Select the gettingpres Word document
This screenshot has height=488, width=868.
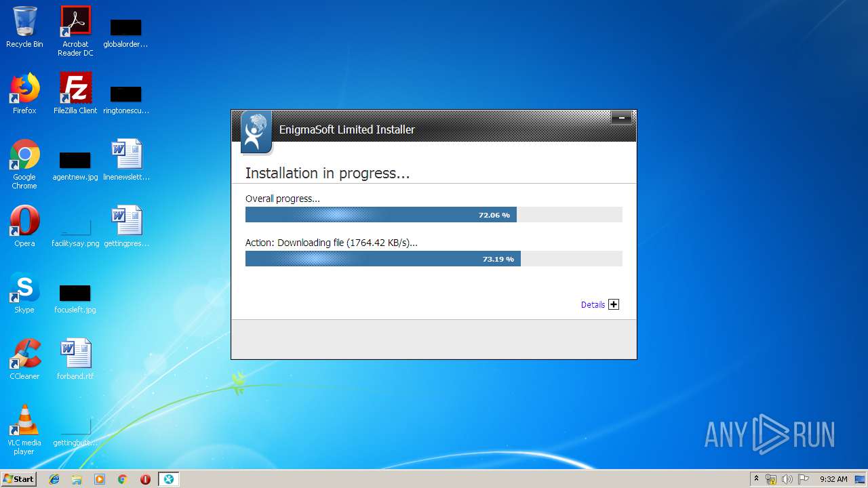coord(126,226)
